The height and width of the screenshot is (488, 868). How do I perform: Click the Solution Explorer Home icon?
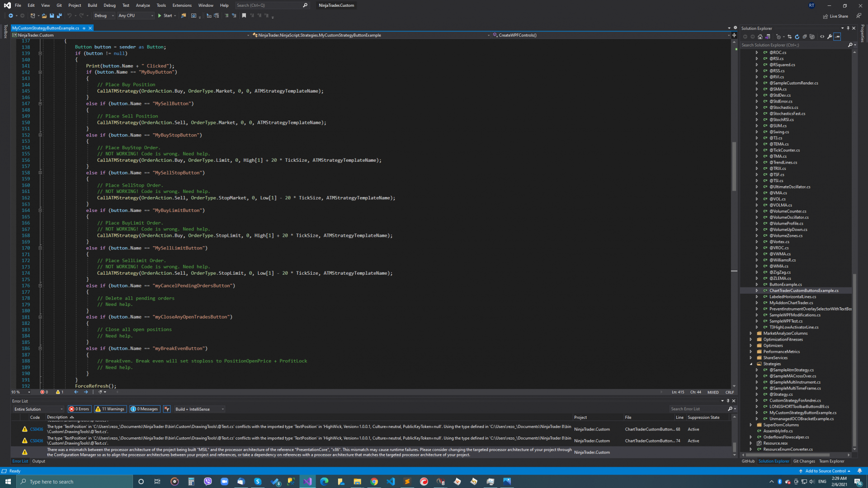(760, 37)
